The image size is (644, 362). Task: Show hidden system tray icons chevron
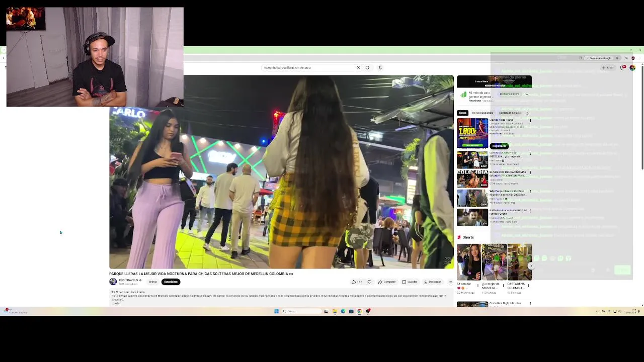597,311
